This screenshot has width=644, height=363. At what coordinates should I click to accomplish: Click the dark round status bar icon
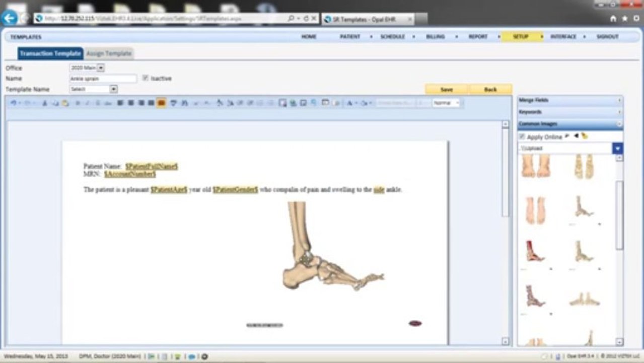click(x=204, y=356)
